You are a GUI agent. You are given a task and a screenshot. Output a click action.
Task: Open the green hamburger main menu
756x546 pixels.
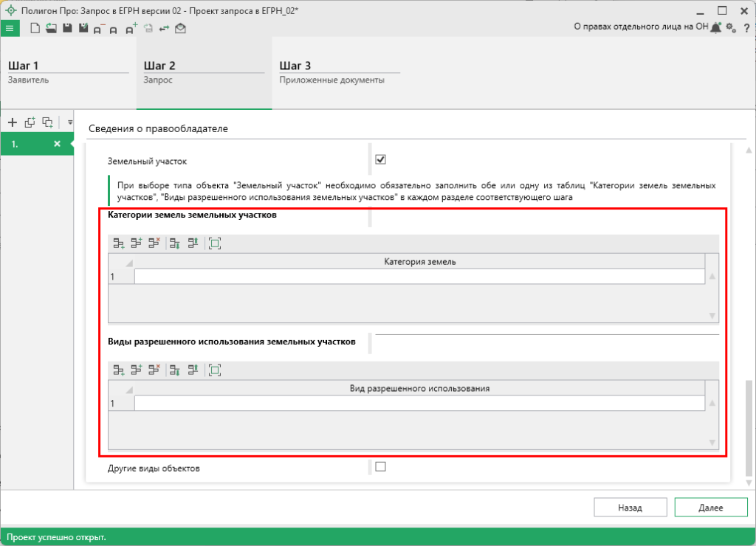10,28
